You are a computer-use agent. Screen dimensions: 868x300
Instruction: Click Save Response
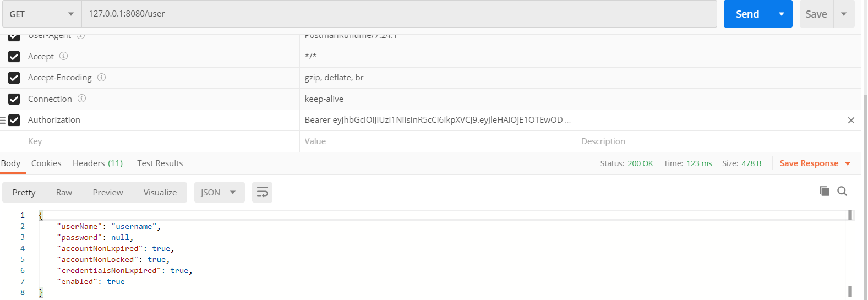point(809,163)
